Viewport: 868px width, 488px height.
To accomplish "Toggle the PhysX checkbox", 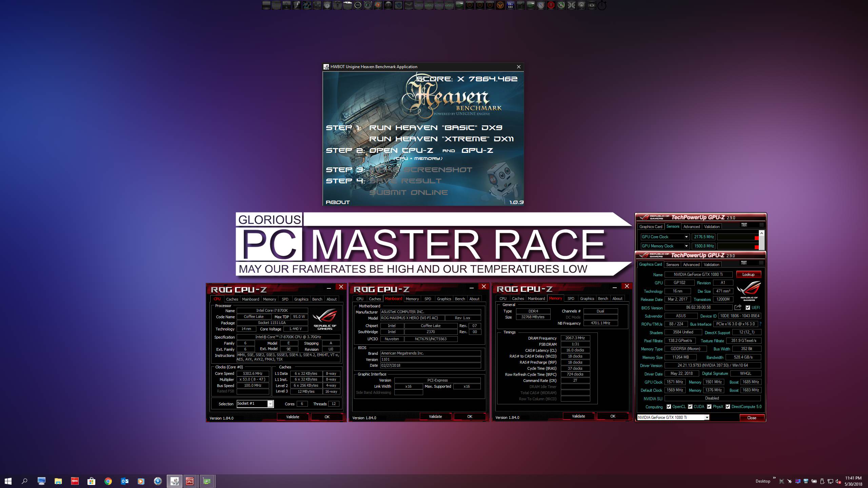I will (709, 407).
